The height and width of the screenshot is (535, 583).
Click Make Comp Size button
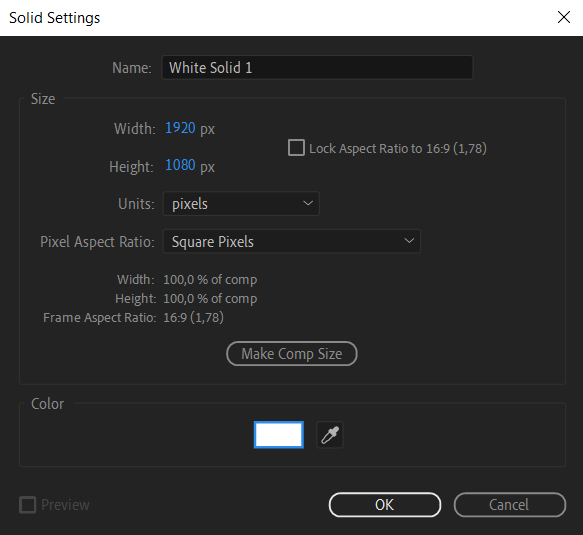(x=292, y=354)
